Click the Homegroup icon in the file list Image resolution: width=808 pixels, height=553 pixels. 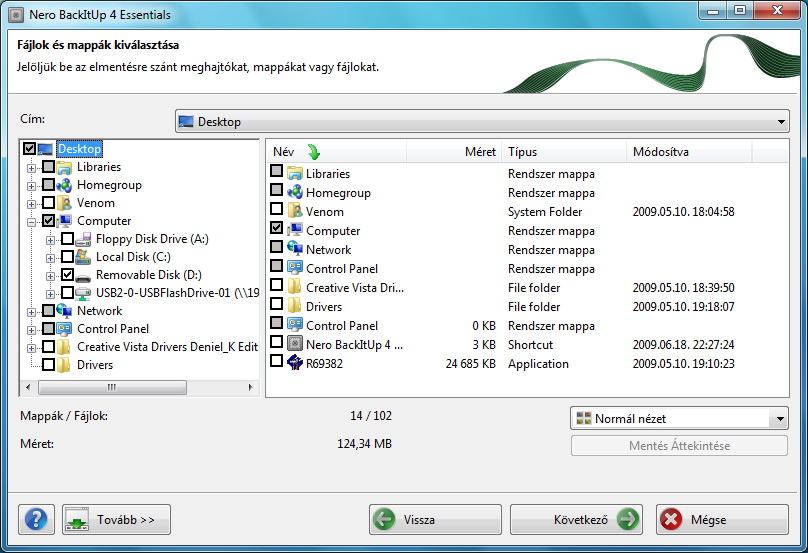[x=295, y=193]
